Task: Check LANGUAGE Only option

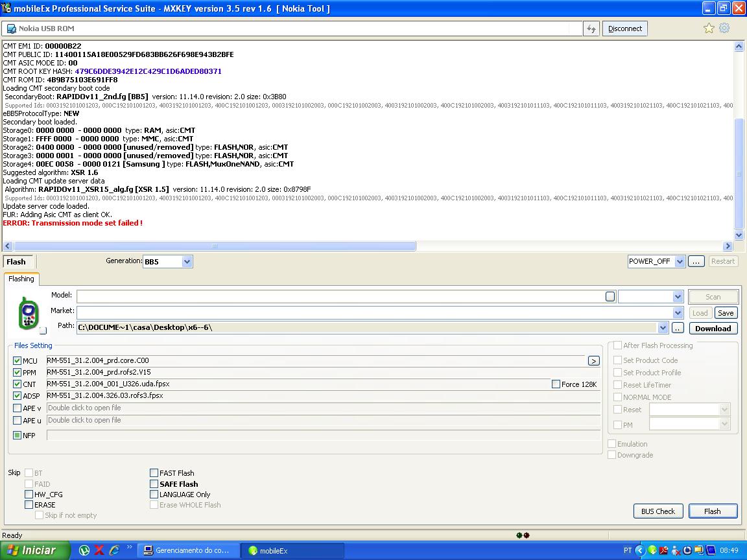Action: tap(154, 495)
